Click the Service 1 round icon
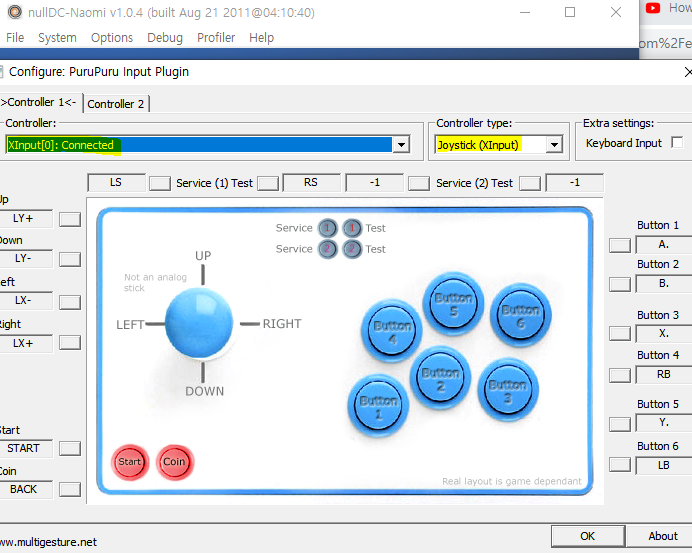The height and width of the screenshot is (553, 692). 327,228
